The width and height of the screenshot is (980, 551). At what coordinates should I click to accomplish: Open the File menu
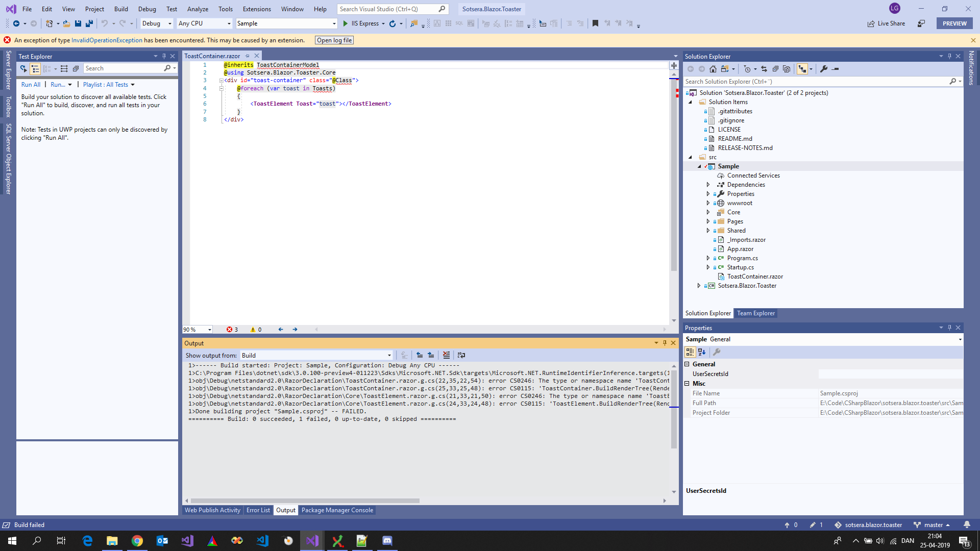click(27, 9)
